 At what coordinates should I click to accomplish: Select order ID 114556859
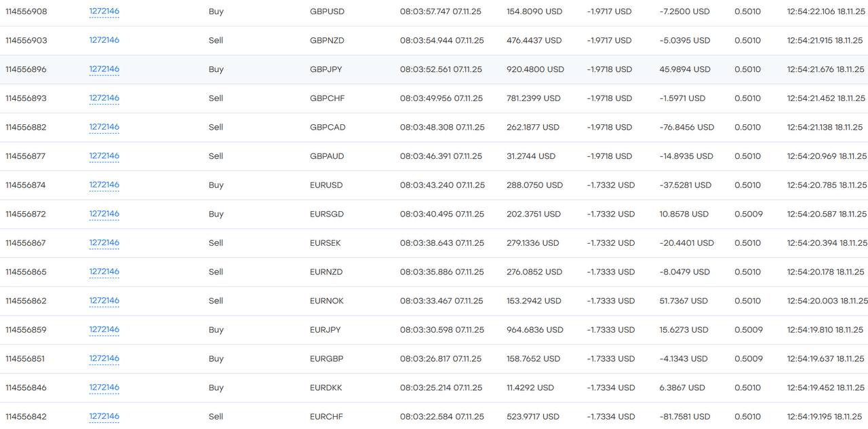[26, 330]
